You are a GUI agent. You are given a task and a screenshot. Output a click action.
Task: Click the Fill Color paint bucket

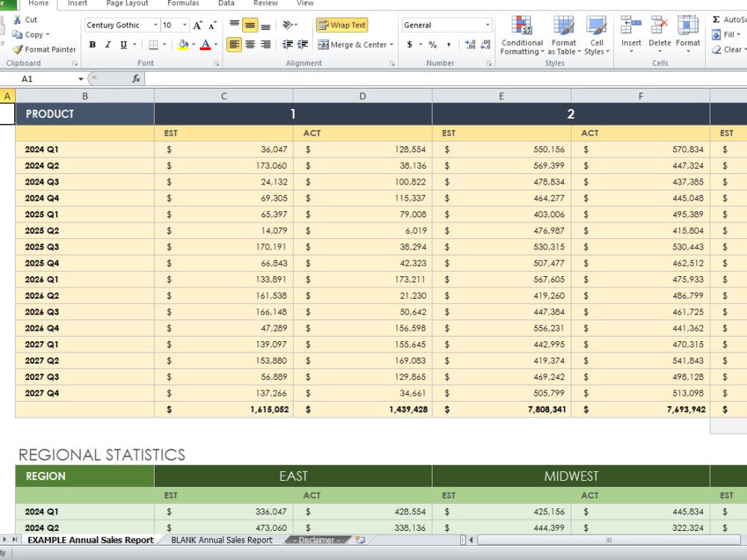tap(183, 45)
